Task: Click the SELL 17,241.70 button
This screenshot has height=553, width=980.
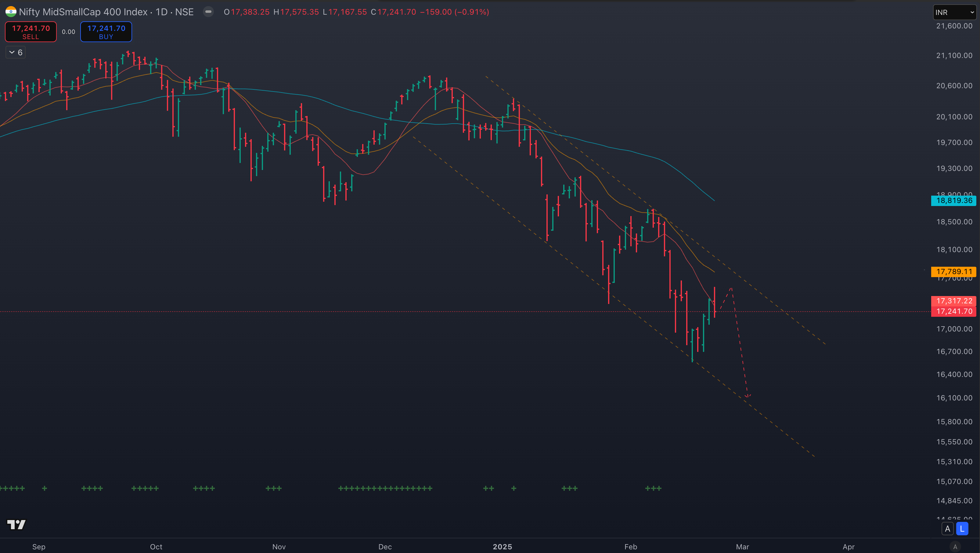Action: pyautogui.click(x=31, y=32)
